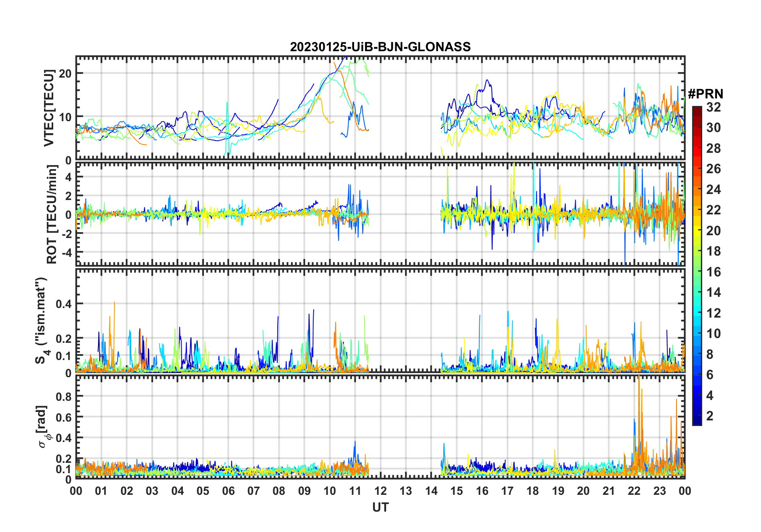Select the VTEC[TECU] y-axis label
The width and height of the screenshot is (761, 532).
point(49,108)
